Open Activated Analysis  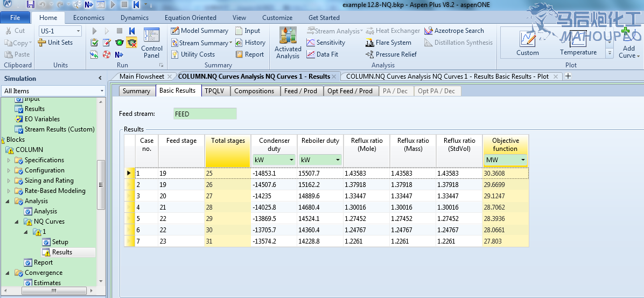(x=288, y=43)
